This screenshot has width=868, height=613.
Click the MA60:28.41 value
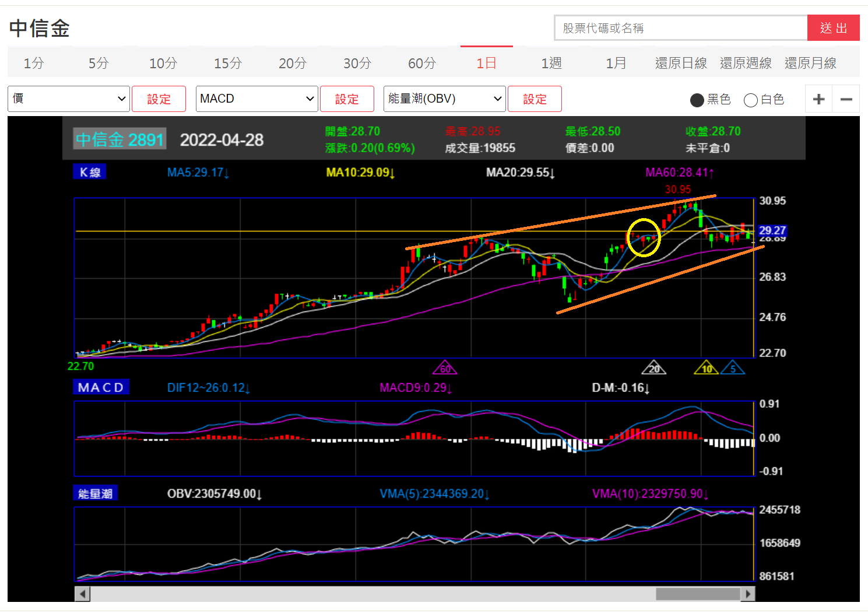pyautogui.click(x=680, y=173)
